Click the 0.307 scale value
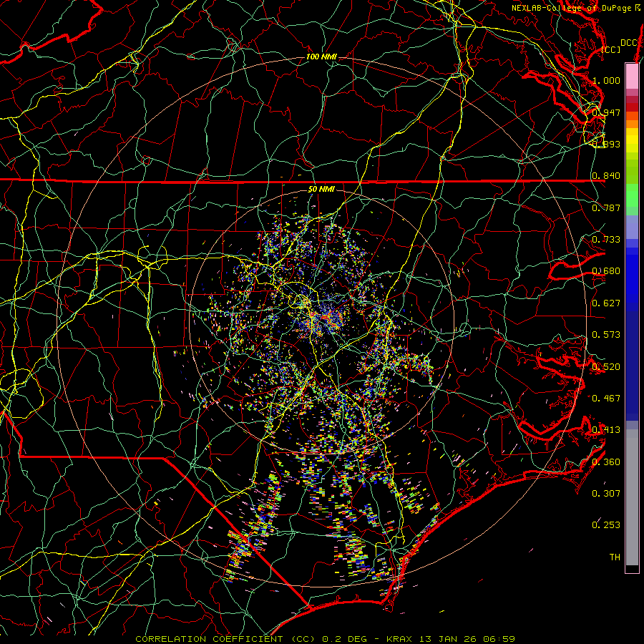The width and height of the screenshot is (644, 644). click(x=606, y=493)
